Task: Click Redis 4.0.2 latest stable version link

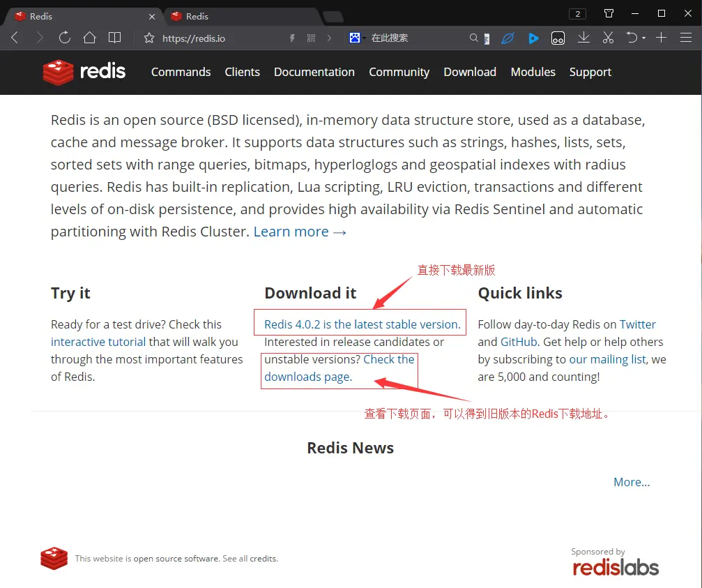Action: [363, 324]
